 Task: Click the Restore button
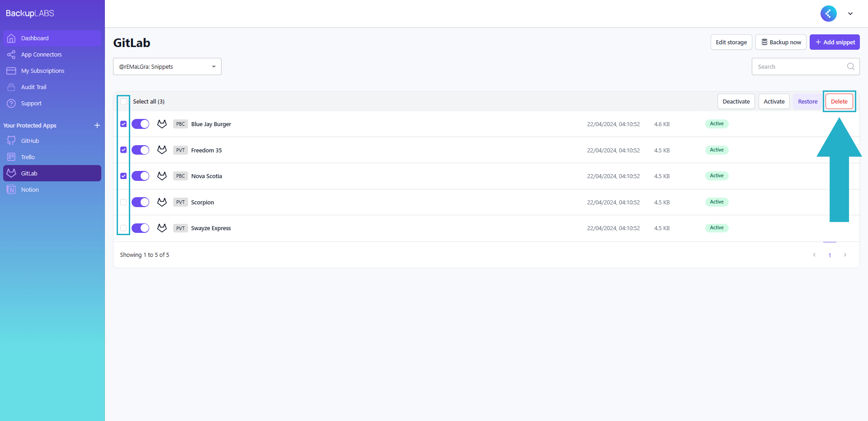pos(807,102)
